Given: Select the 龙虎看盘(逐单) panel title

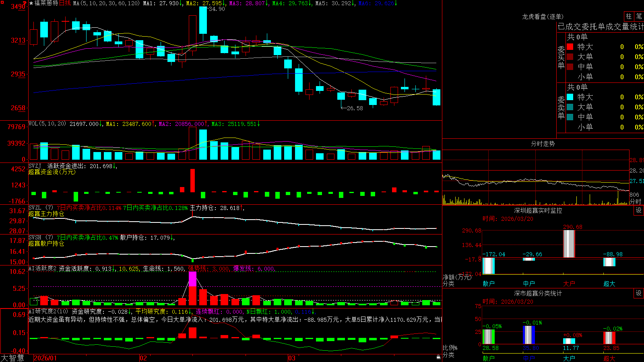Looking at the screenshot, I should (x=543, y=16).
